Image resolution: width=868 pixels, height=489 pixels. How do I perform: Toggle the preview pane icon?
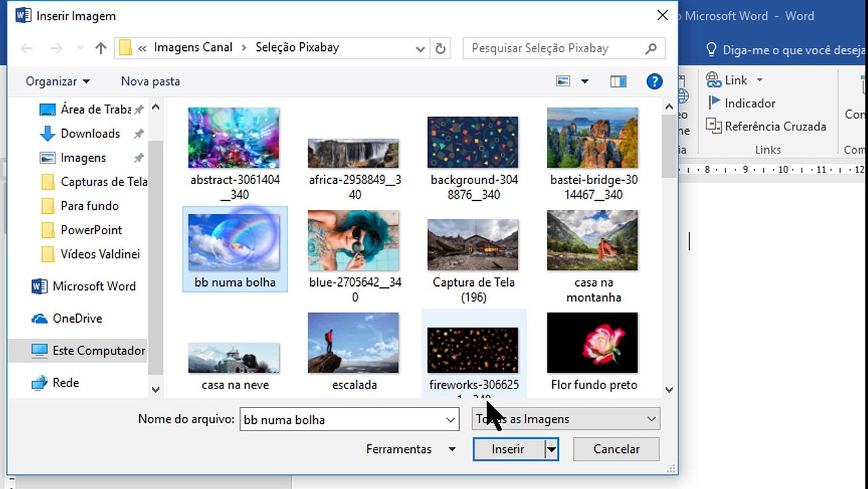pos(618,81)
